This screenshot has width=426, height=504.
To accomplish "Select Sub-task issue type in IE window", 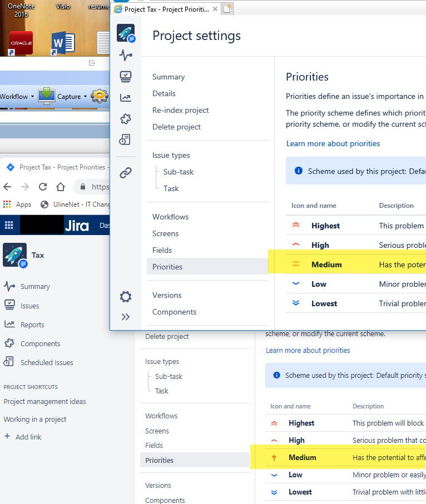I will pos(179,172).
